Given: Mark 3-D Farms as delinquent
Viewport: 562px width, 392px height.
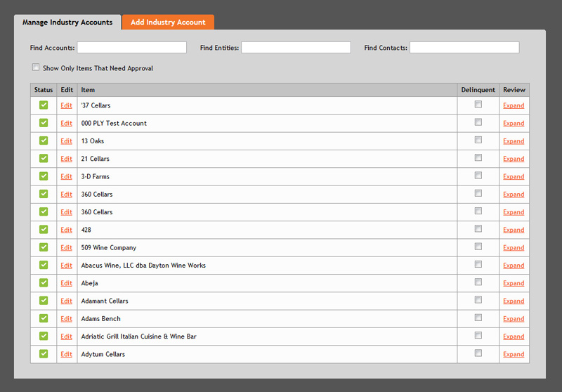Looking at the screenshot, I should tap(478, 175).
